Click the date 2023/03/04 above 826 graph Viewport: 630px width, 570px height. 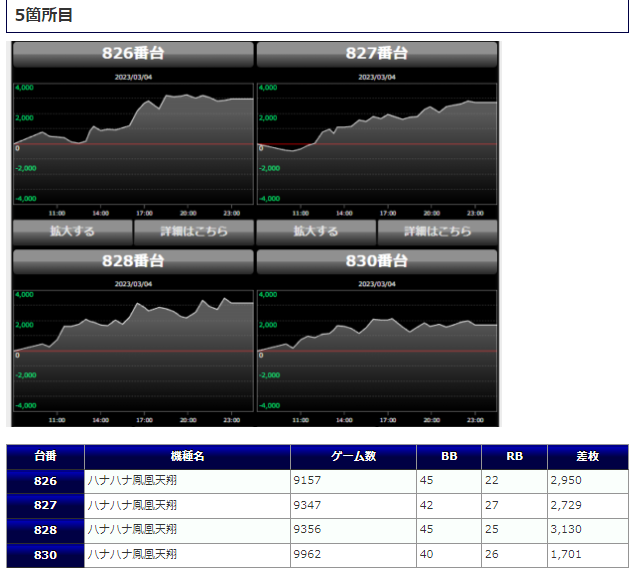point(133,77)
